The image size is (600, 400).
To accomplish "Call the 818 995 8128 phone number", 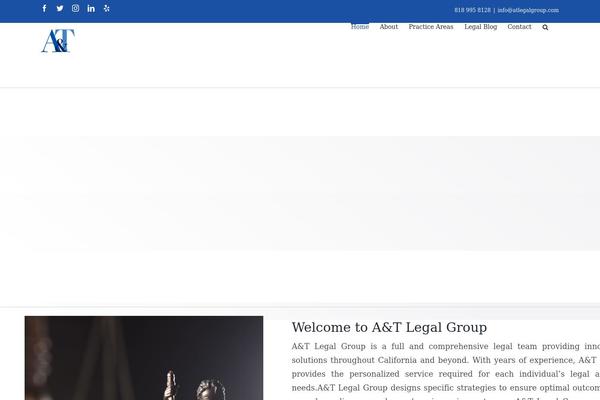I will click(472, 10).
